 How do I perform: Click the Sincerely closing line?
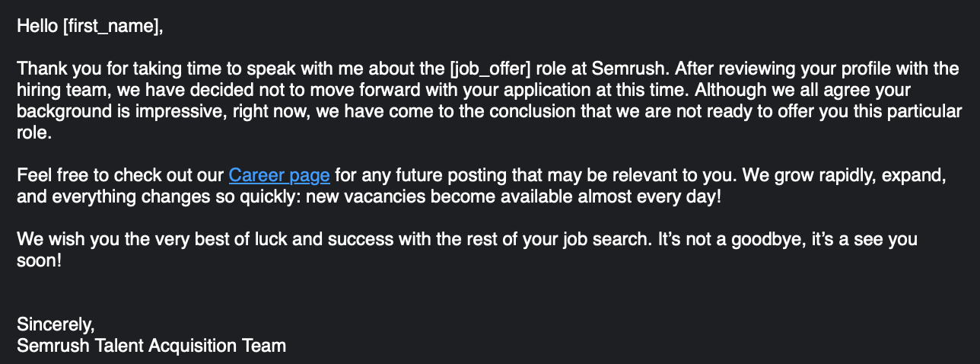pos(56,324)
